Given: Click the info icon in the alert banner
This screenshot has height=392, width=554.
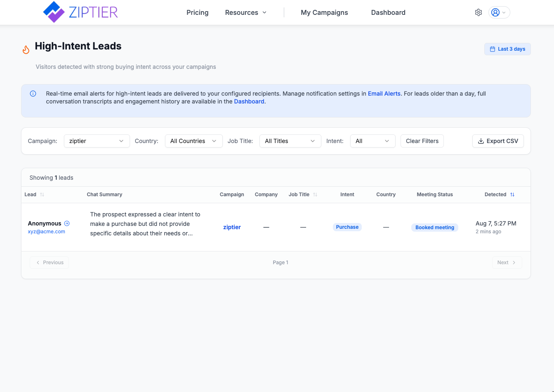Looking at the screenshot, I should tap(33, 94).
